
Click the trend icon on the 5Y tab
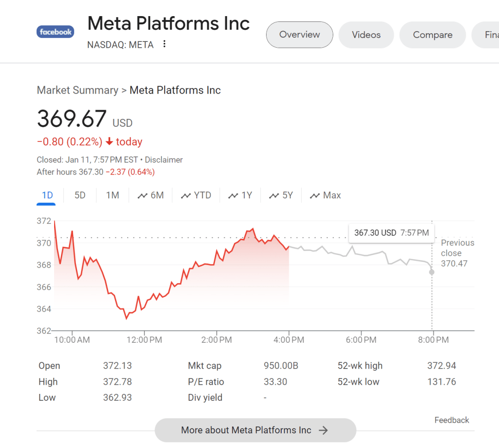click(x=274, y=195)
